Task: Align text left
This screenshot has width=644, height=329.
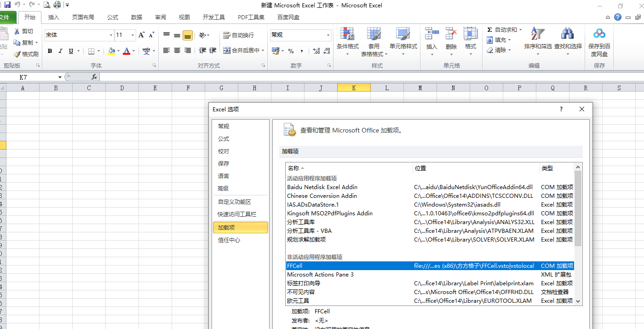Action: pos(167,51)
